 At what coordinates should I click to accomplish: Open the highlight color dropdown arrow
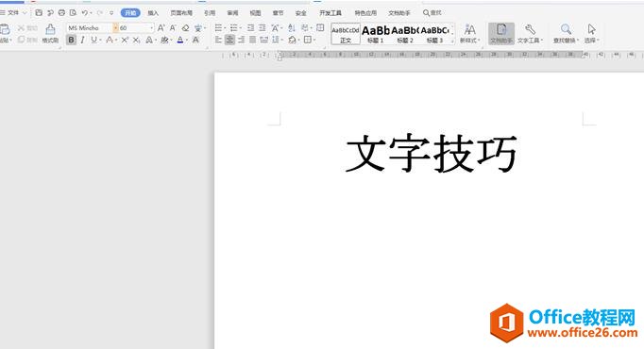pyautogui.click(x=171, y=40)
